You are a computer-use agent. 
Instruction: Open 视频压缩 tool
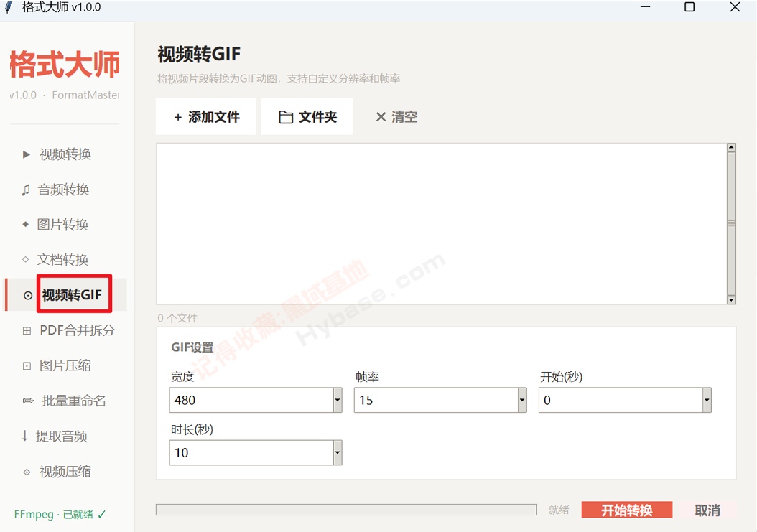[65, 472]
